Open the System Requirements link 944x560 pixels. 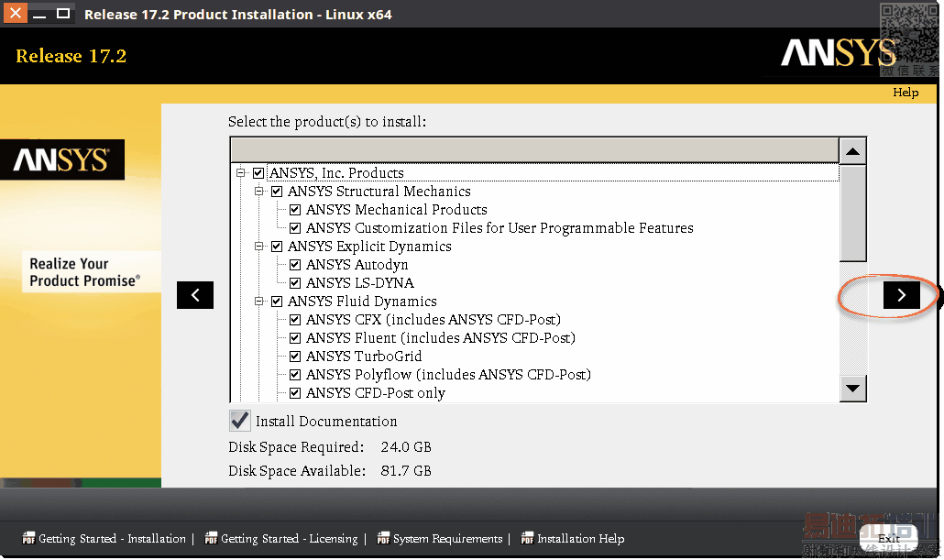coord(447,539)
